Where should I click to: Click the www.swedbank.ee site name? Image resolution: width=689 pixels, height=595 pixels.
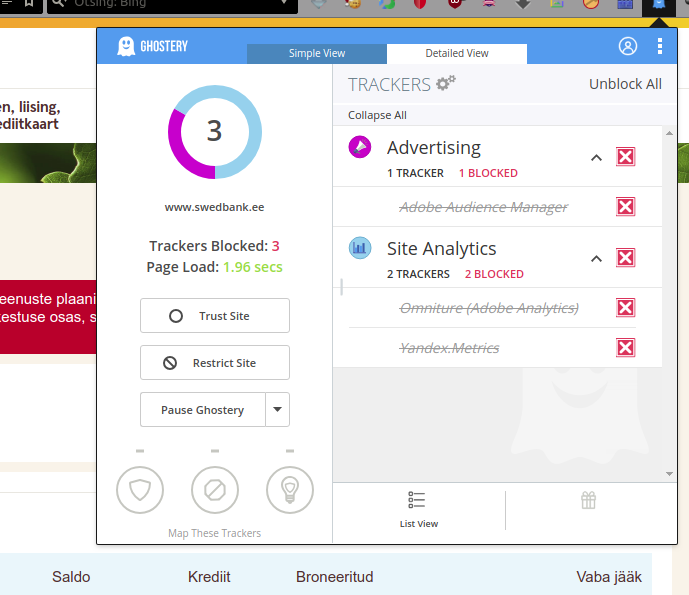coord(214,207)
